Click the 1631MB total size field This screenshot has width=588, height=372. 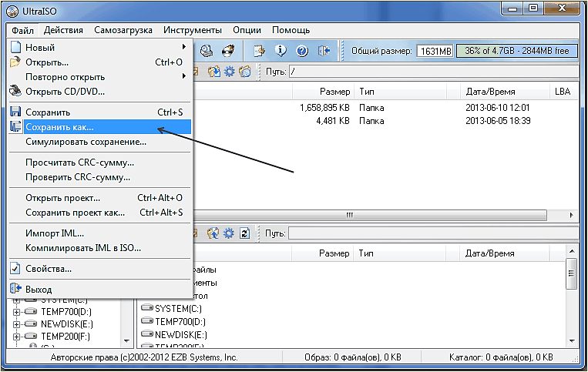[x=435, y=51]
